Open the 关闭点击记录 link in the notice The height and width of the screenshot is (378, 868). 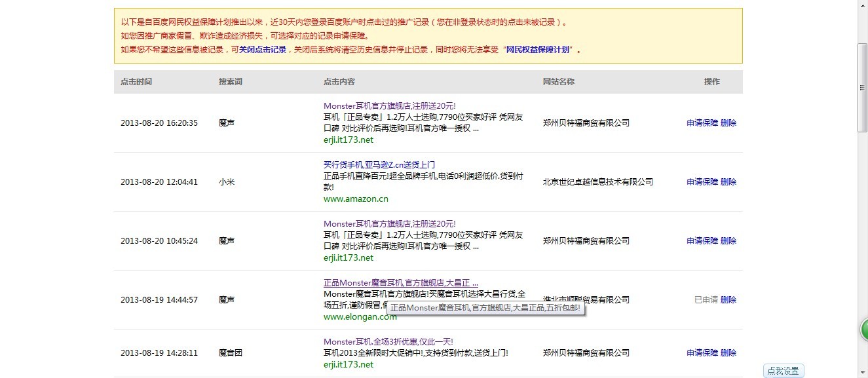click(x=263, y=50)
